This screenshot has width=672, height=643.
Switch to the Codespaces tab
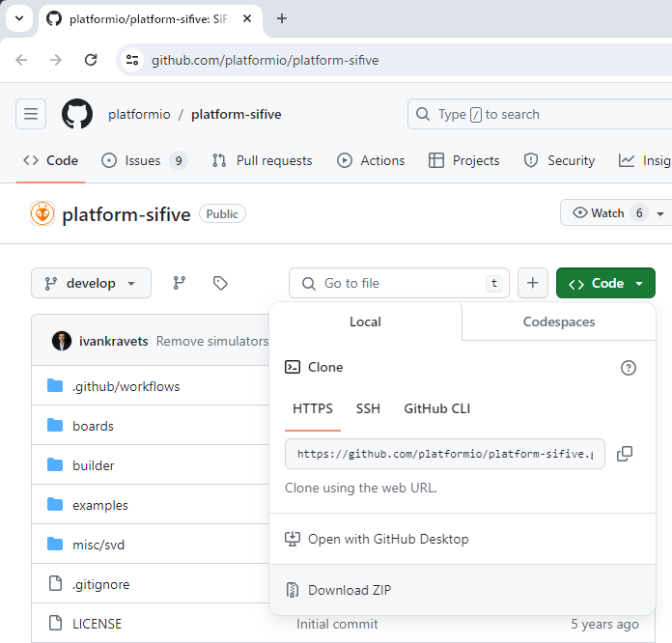pos(558,321)
